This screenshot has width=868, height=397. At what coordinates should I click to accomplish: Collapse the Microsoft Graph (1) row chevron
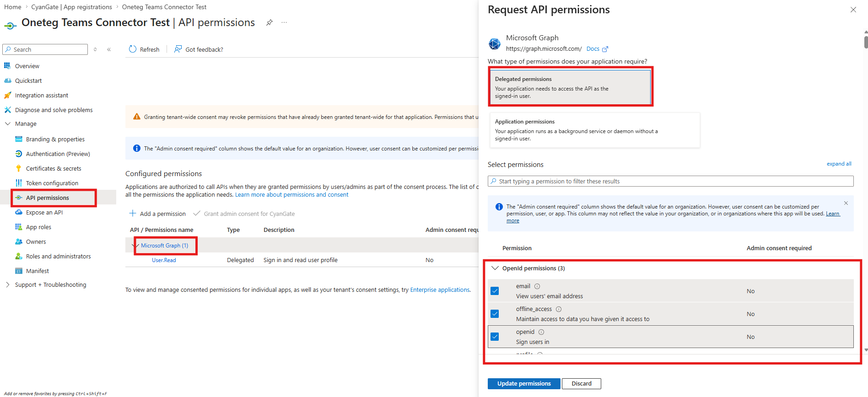[x=135, y=246]
